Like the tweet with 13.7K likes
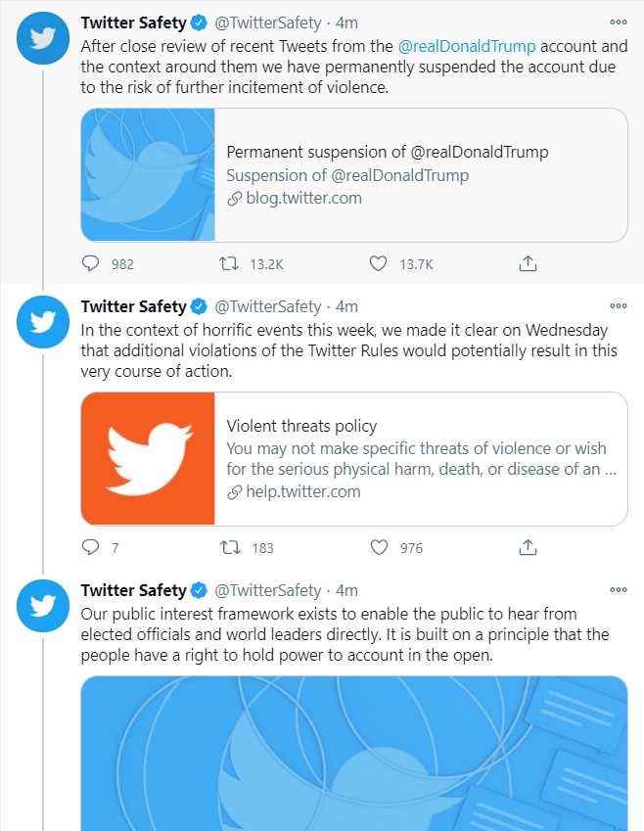This screenshot has height=831, width=644. (x=379, y=263)
